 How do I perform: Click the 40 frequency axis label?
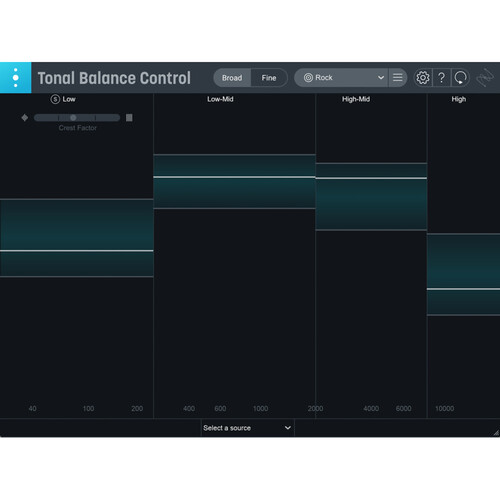coord(32,408)
